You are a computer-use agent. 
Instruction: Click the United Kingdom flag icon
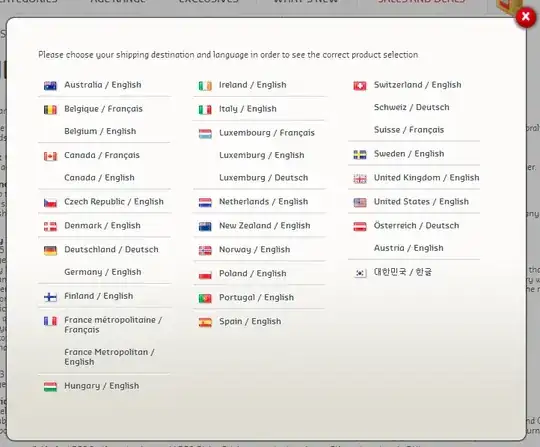360,178
